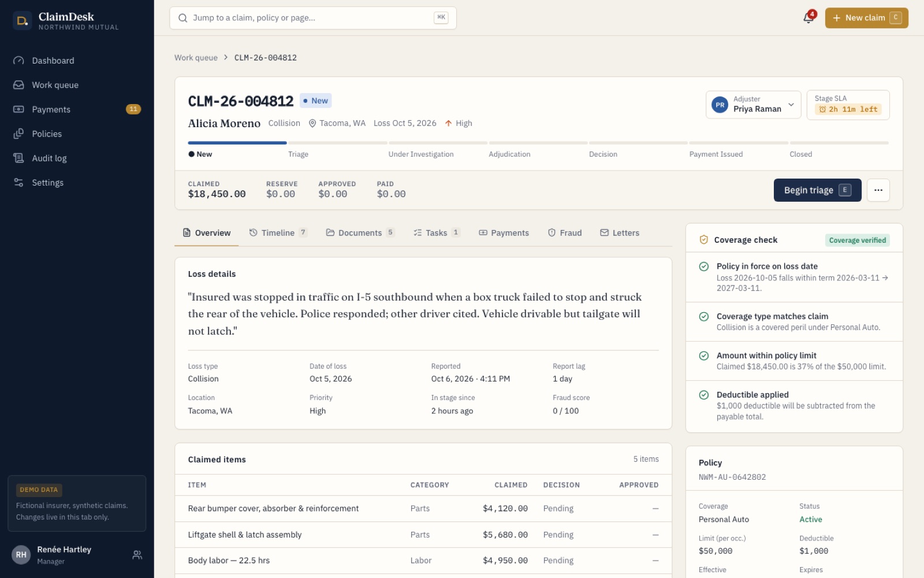Click policy number NWM-AU-0642802
This screenshot has width=924, height=578.
click(732, 477)
